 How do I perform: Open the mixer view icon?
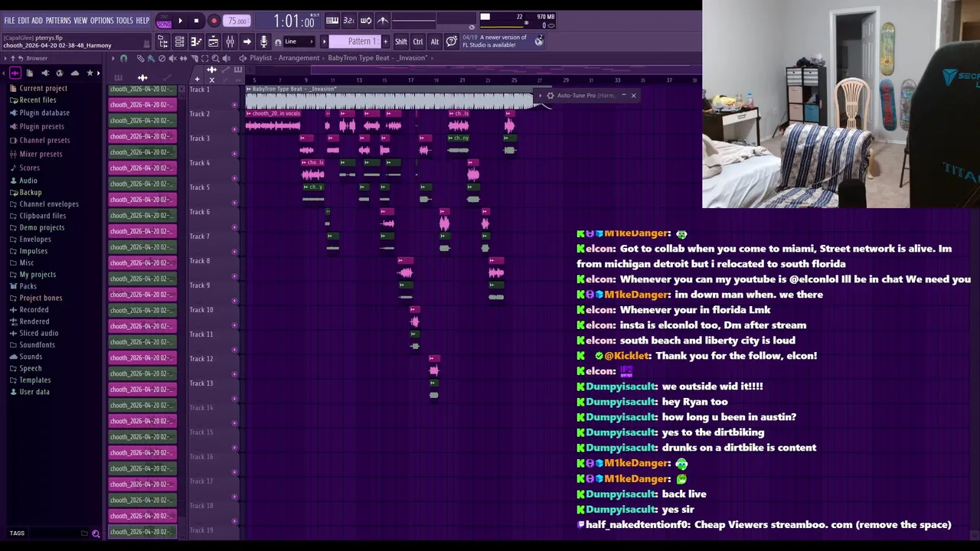[x=230, y=41]
